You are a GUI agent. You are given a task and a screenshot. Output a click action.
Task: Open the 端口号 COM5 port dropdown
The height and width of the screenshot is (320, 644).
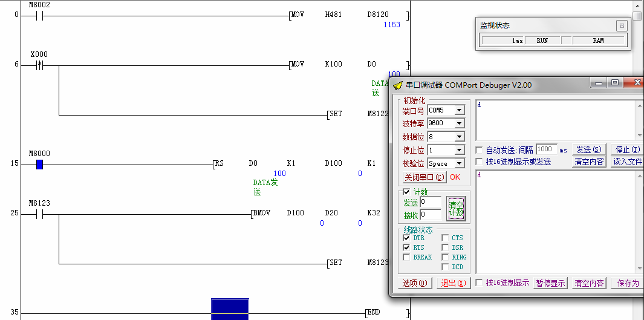[459, 110]
